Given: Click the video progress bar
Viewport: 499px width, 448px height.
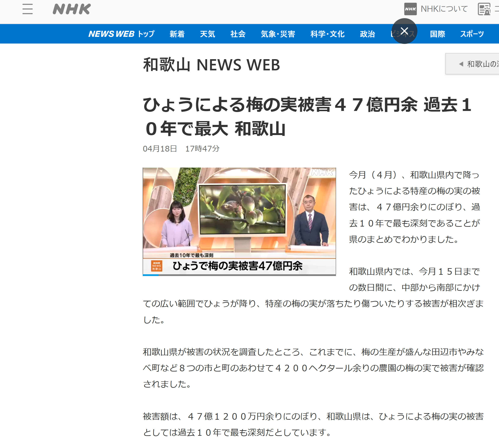Looking at the screenshot, I should 239,275.
